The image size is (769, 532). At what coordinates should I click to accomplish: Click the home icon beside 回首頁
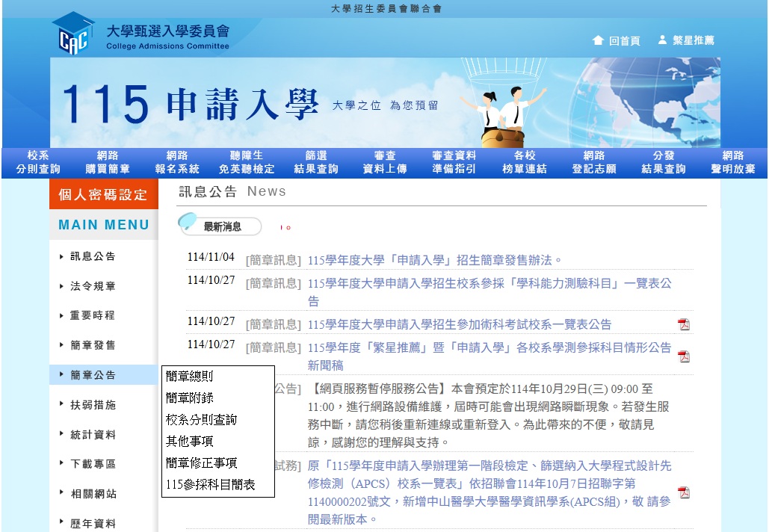pyautogui.click(x=598, y=40)
